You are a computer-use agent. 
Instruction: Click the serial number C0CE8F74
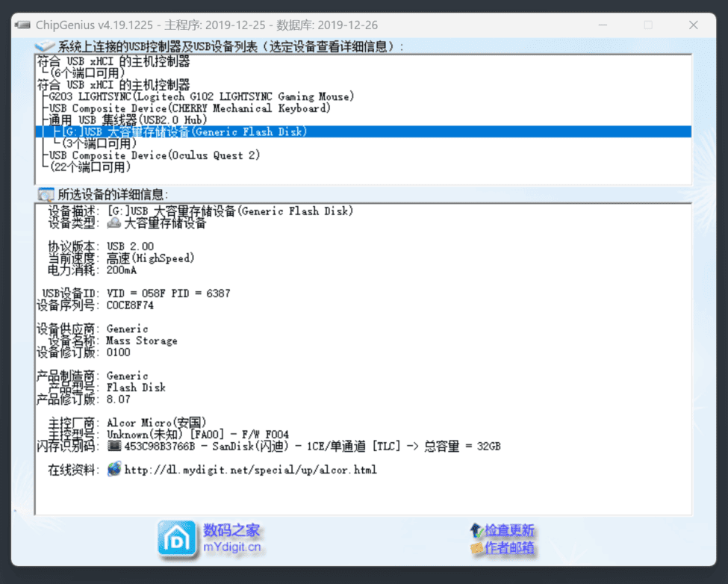point(130,305)
